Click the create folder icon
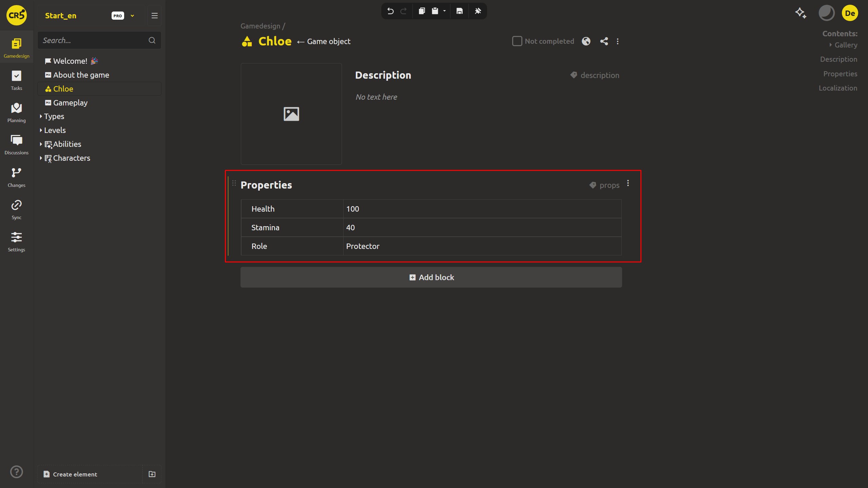This screenshot has width=868, height=488. [152, 474]
